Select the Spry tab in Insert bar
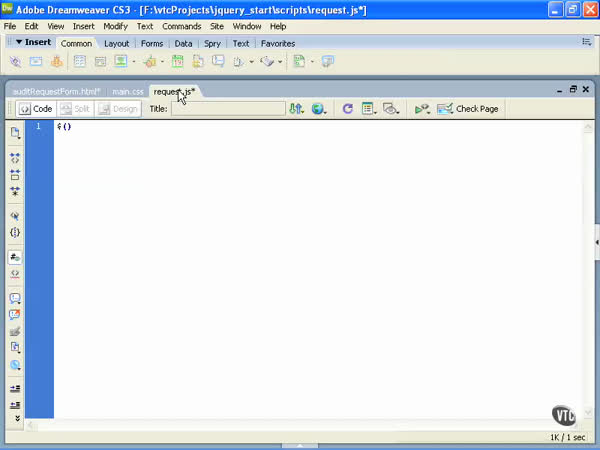This screenshot has height=450, width=600. point(212,44)
